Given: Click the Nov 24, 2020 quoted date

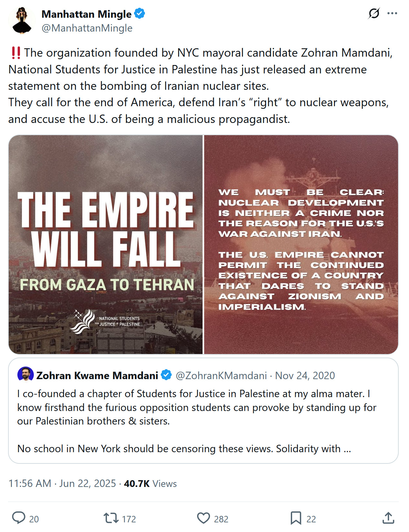Looking at the screenshot, I should tap(305, 376).
